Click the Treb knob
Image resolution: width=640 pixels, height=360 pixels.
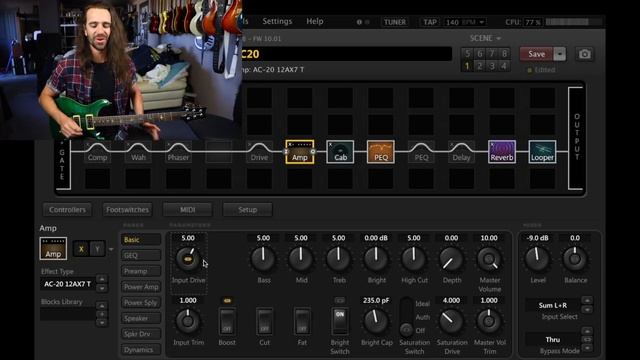tap(338, 259)
